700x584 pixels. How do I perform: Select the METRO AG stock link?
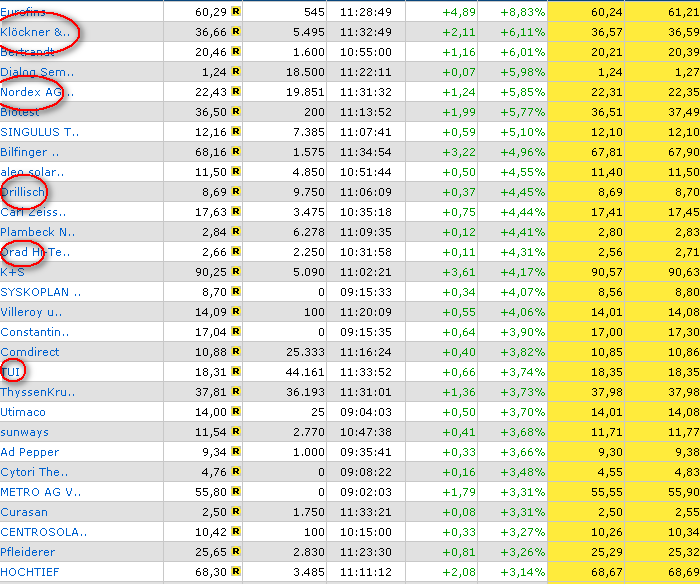(41, 492)
